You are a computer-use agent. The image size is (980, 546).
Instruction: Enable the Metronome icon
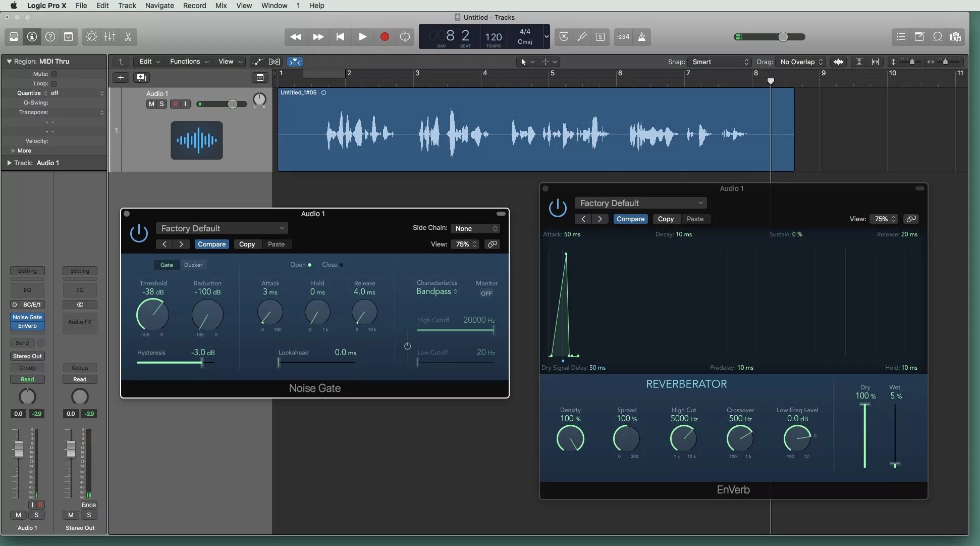(642, 37)
